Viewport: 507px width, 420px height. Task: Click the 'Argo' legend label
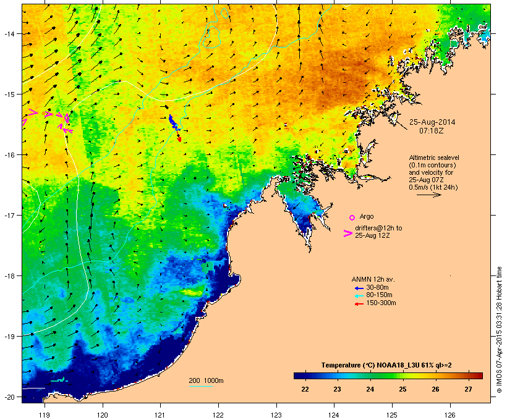(367, 216)
